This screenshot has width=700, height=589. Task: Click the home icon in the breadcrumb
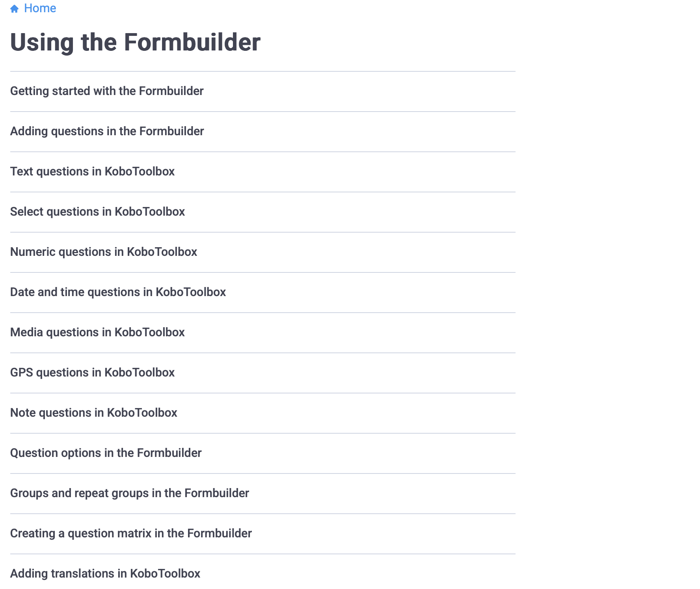15,9
